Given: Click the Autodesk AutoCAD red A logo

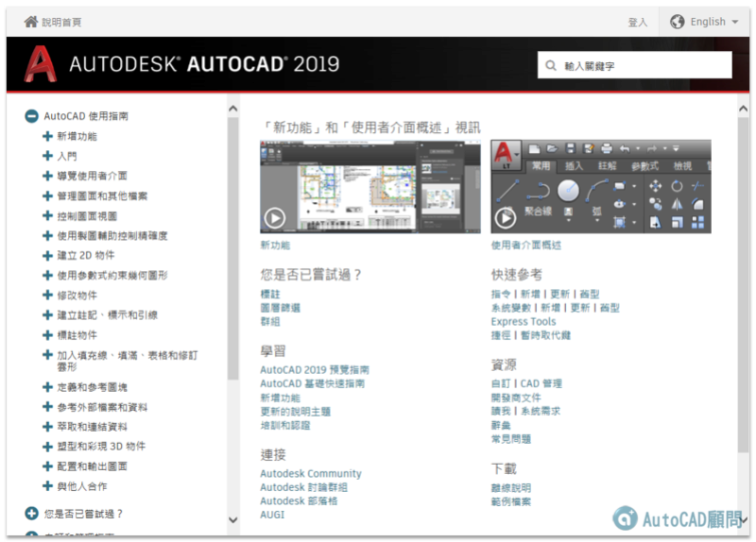Looking at the screenshot, I should click(41, 64).
